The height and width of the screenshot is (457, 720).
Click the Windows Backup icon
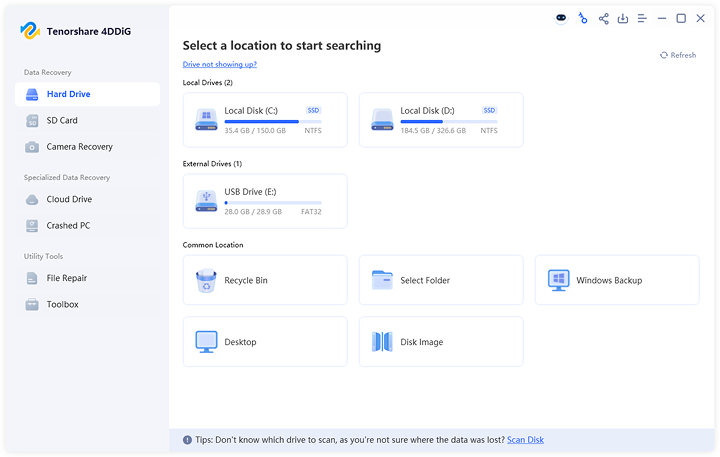[558, 281]
